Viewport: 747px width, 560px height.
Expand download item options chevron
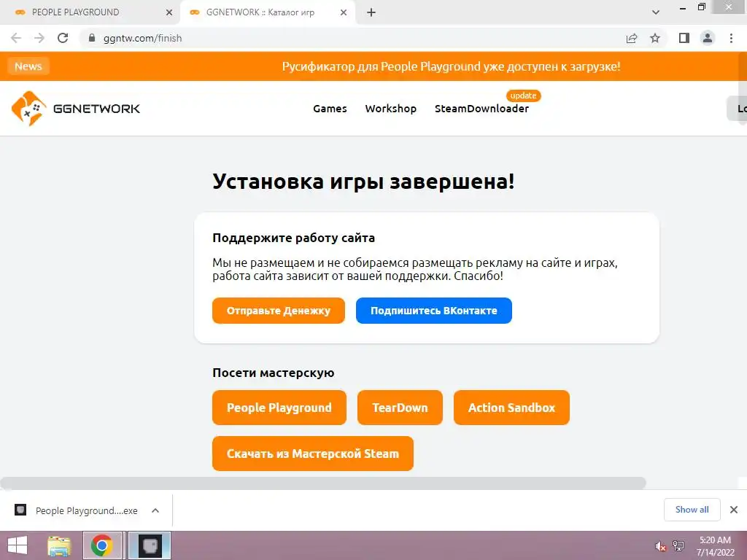click(155, 510)
